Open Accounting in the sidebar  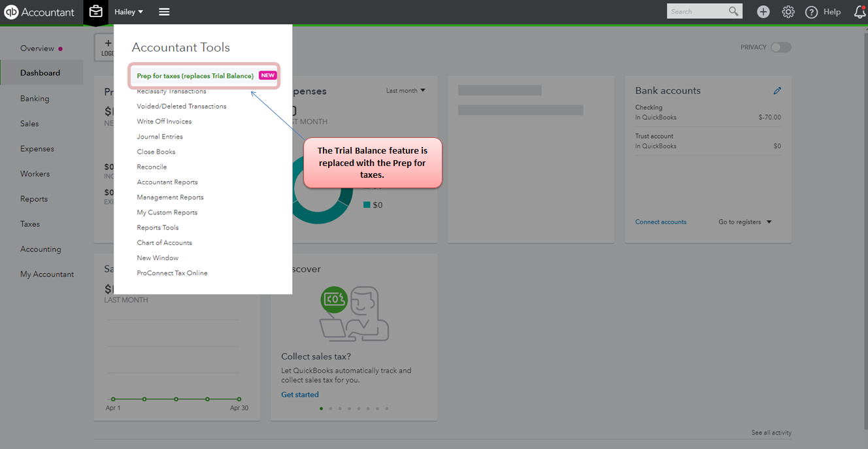tap(41, 250)
